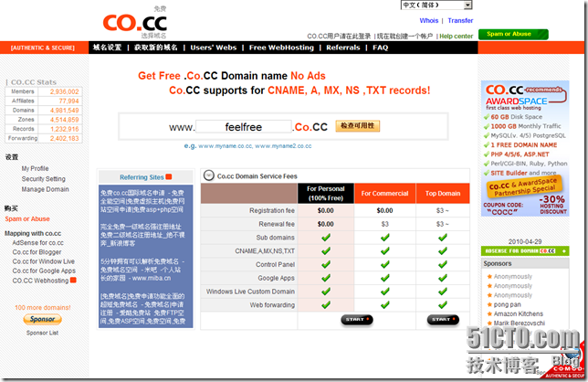
Task: Click the Registration fee row label
Action: (272, 210)
